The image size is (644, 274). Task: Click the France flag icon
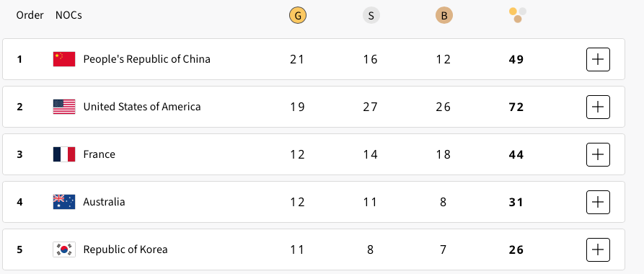tap(64, 154)
